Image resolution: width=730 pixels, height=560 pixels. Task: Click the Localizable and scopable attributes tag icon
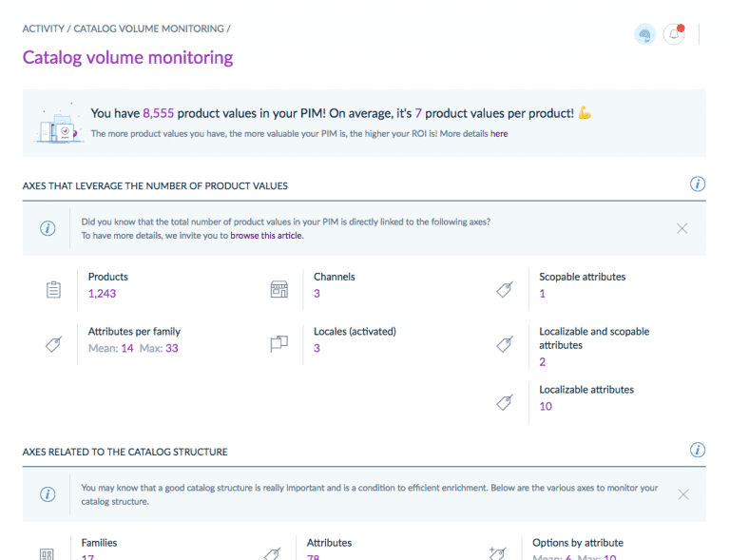tap(505, 345)
